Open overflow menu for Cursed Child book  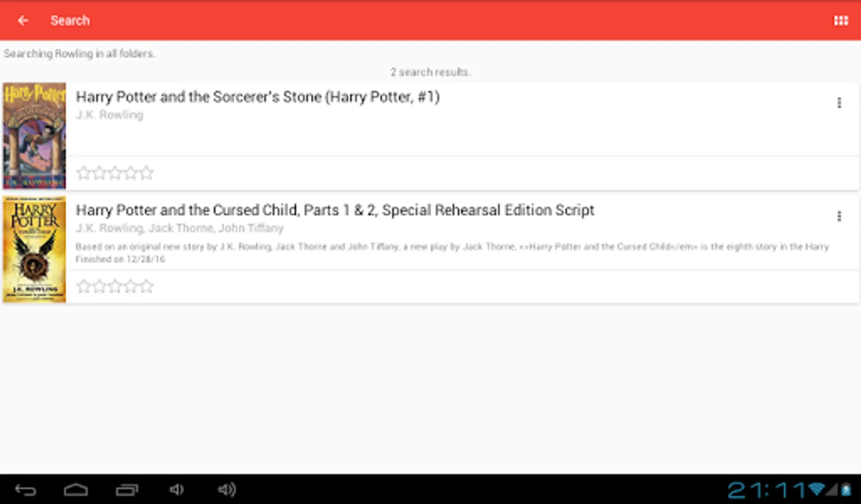[x=839, y=216]
